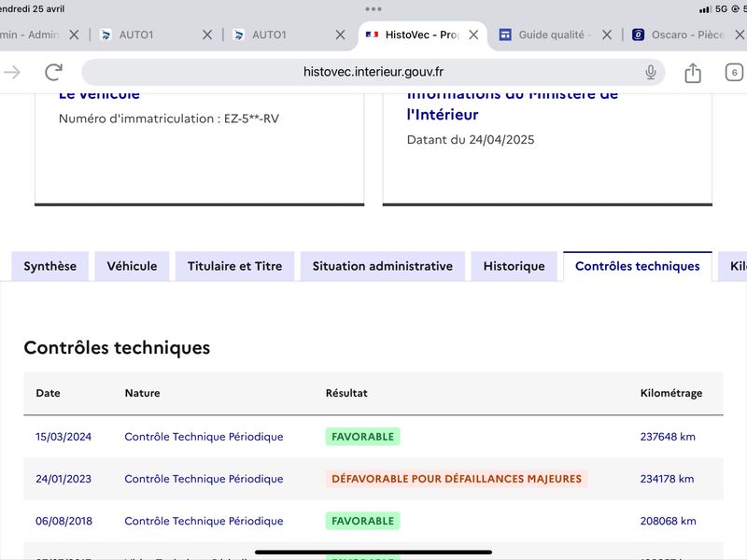Screen dimensions: 747x560
Task: Open the Titulaire et Titre tab
Action: (x=235, y=266)
